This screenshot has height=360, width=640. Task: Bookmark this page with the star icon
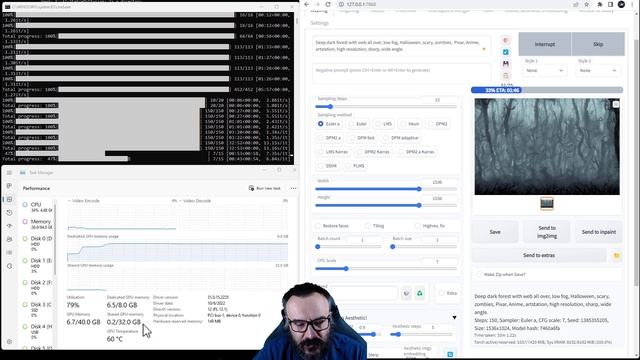587,4
